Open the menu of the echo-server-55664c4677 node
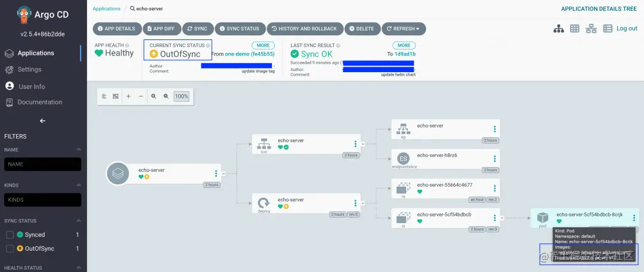The image size is (644, 272). pyautogui.click(x=495, y=188)
